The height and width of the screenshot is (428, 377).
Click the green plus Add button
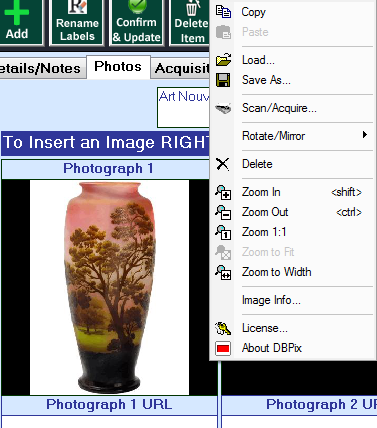click(x=21, y=22)
